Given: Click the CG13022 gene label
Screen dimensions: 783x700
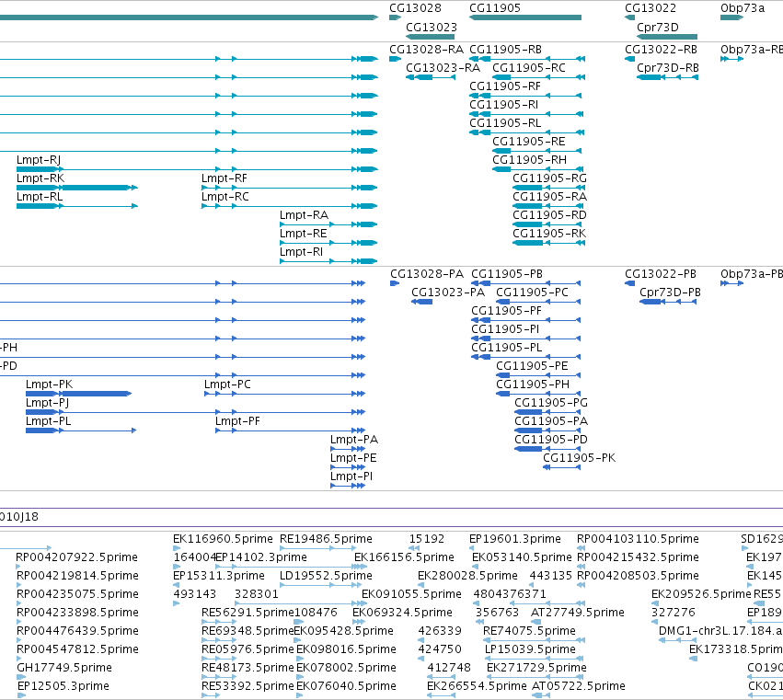Looking at the screenshot, I should 651,8.
